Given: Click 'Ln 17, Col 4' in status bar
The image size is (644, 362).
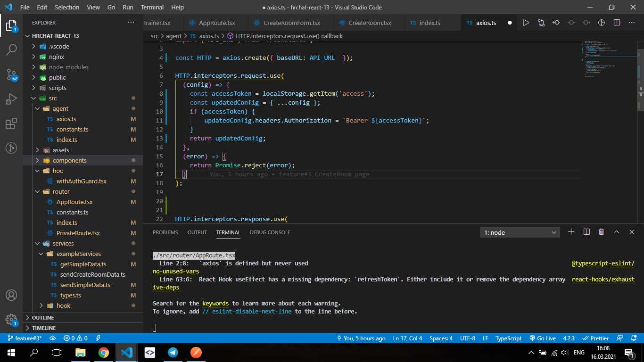Looking at the screenshot, I should (x=407, y=338).
